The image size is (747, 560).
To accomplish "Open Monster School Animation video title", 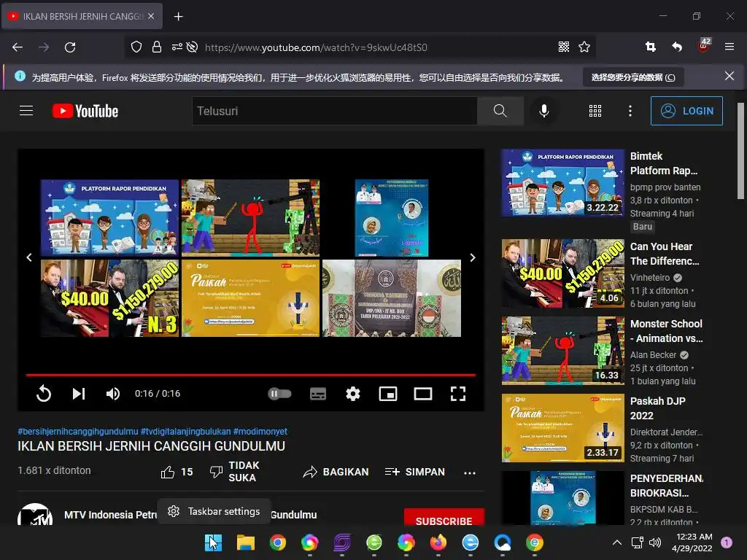I will [x=666, y=331].
